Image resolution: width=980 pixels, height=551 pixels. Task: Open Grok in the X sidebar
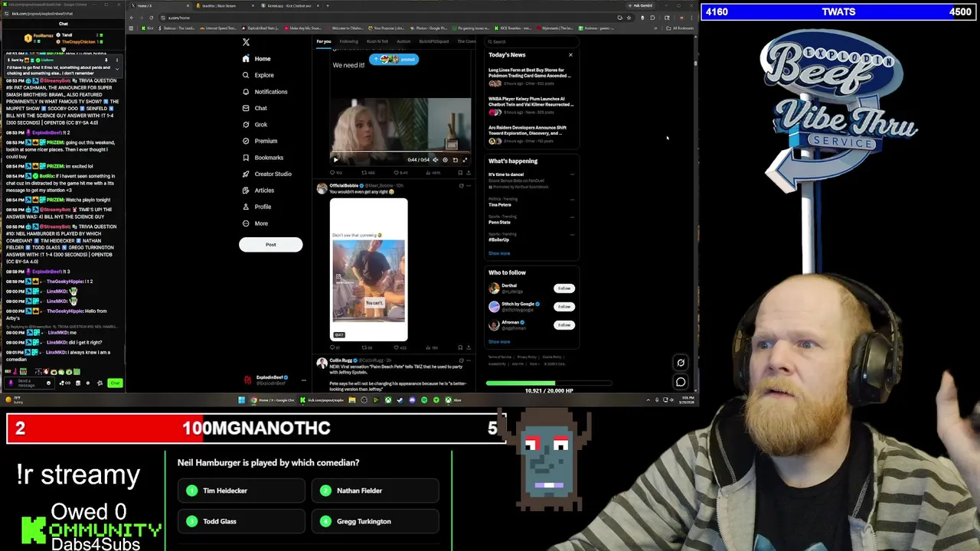(x=254, y=125)
